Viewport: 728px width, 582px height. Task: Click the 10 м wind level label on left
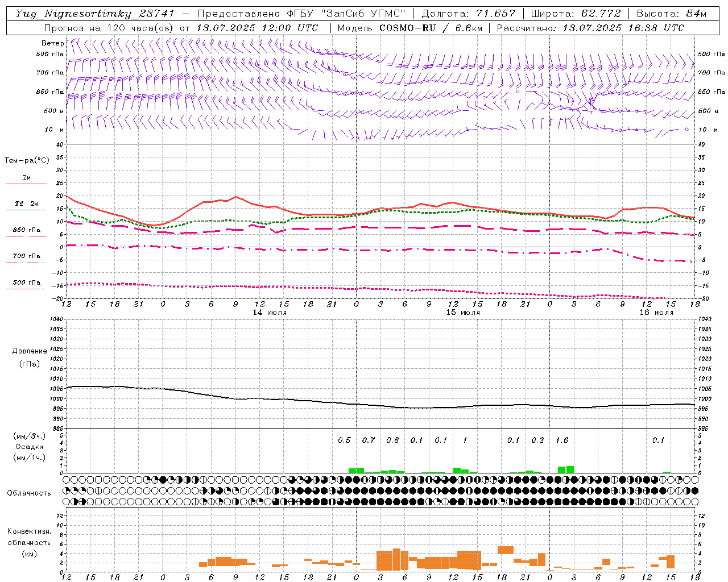pos(55,130)
